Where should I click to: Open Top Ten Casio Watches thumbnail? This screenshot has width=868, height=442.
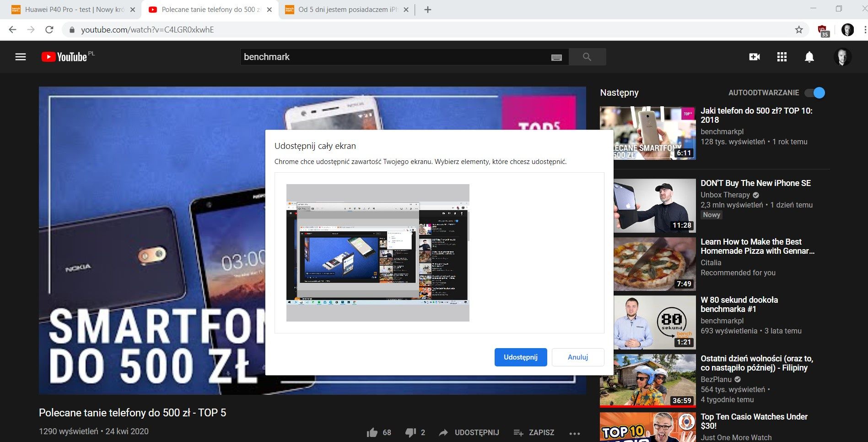[648, 427]
